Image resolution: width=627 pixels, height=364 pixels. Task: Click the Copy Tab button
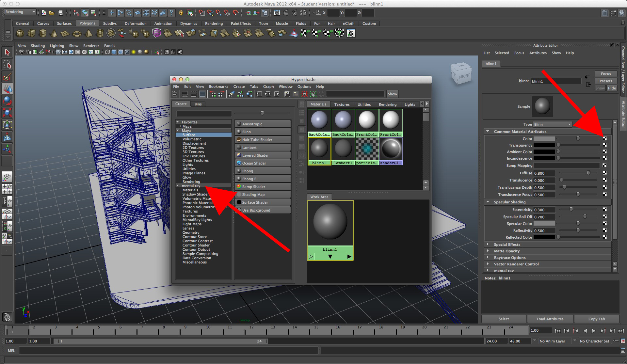[x=597, y=319]
